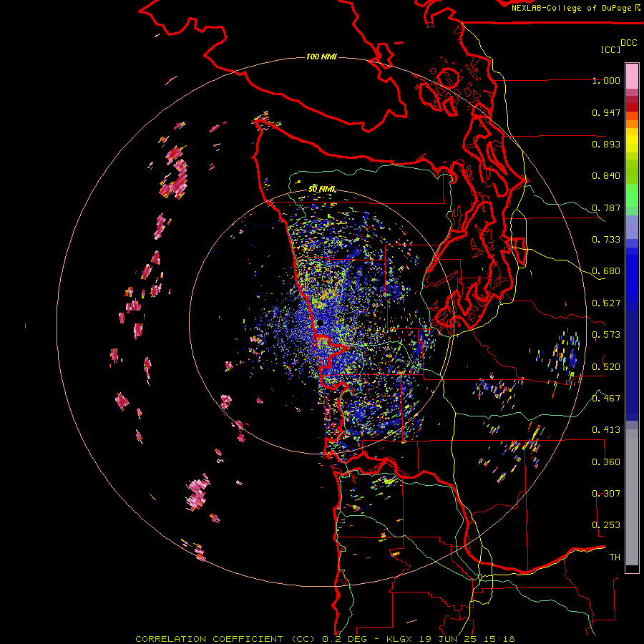This screenshot has height=644, width=644.
Task: Click the TH threshold label
Action: tap(615, 557)
